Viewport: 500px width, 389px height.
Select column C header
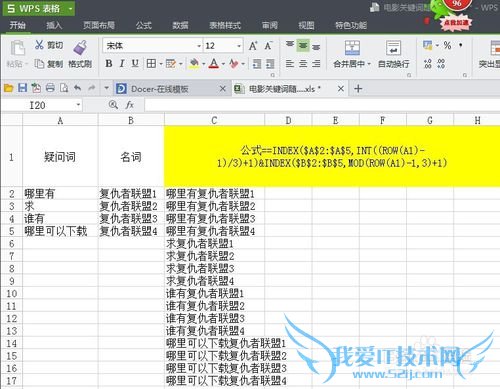(x=214, y=120)
